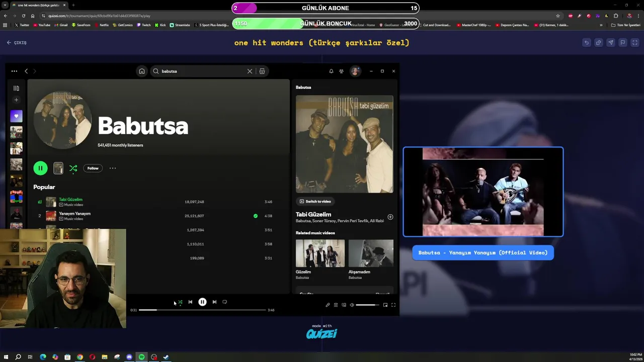Open the miniplayer icon
Viewport: 644px width, 362px height.
click(385, 305)
